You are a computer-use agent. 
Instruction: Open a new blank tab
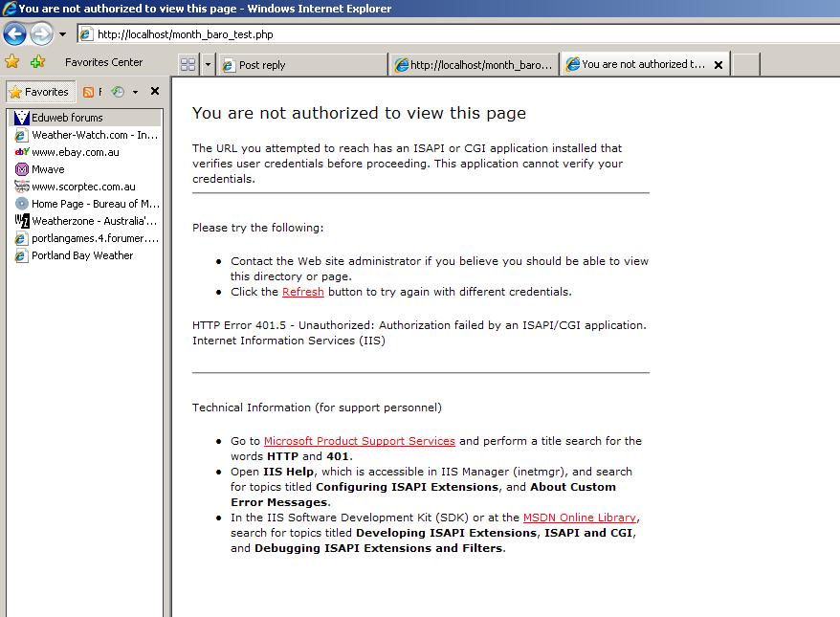pyautogui.click(x=745, y=65)
